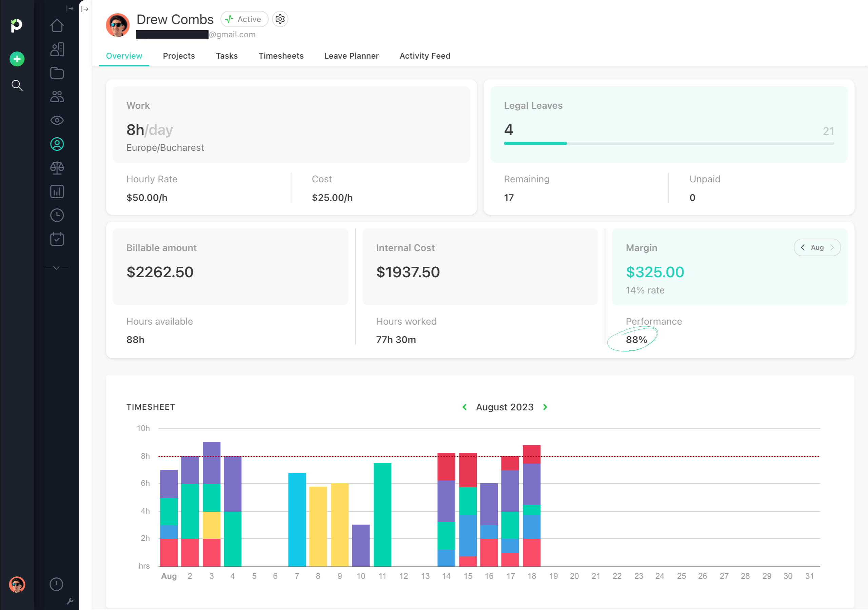Toggle the eye watch icon in sidebar
This screenshot has height=610, width=868.
57,121
